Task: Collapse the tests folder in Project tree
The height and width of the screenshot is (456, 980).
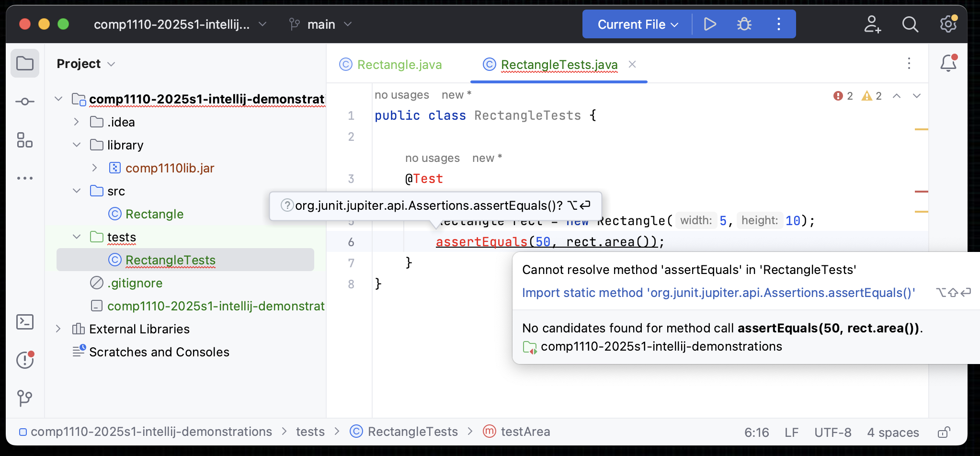Action: (76, 237)
